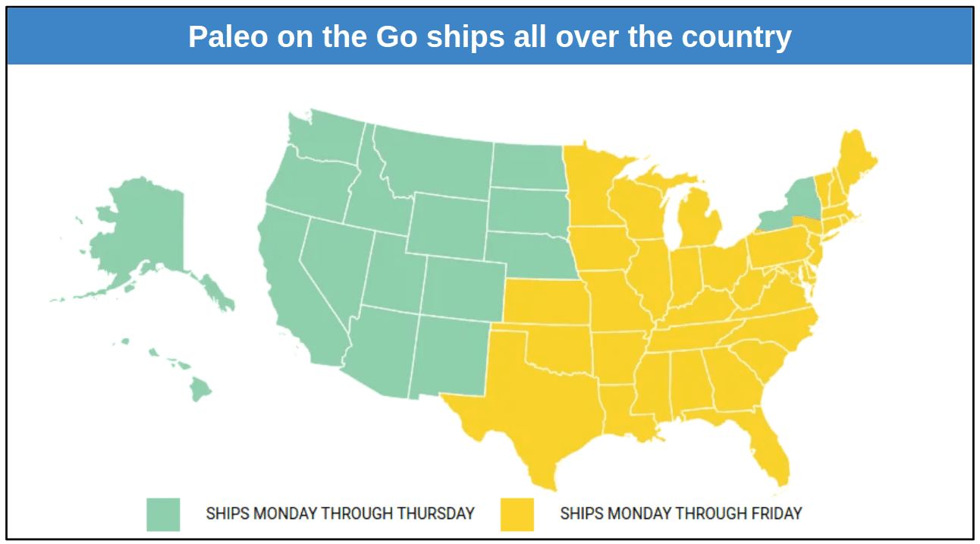Click the largest Hawaii island

[200, 390]
